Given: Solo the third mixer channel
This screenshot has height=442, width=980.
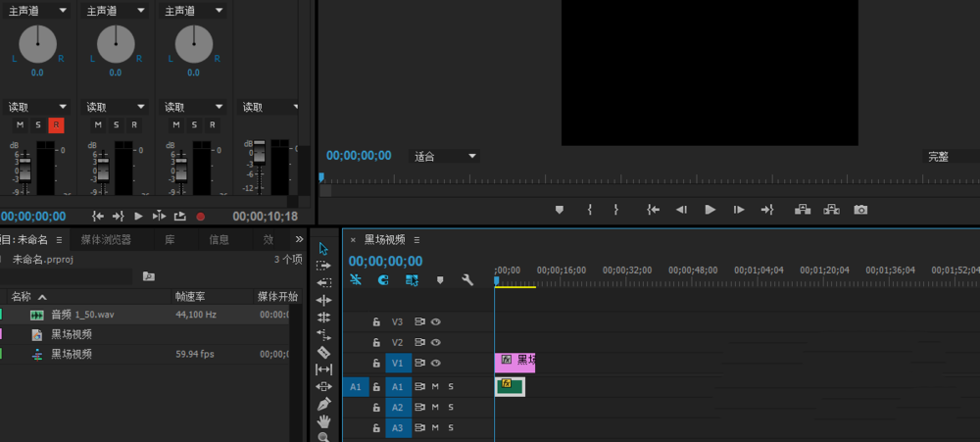Looking at the screenshot, I should point(194,125).
